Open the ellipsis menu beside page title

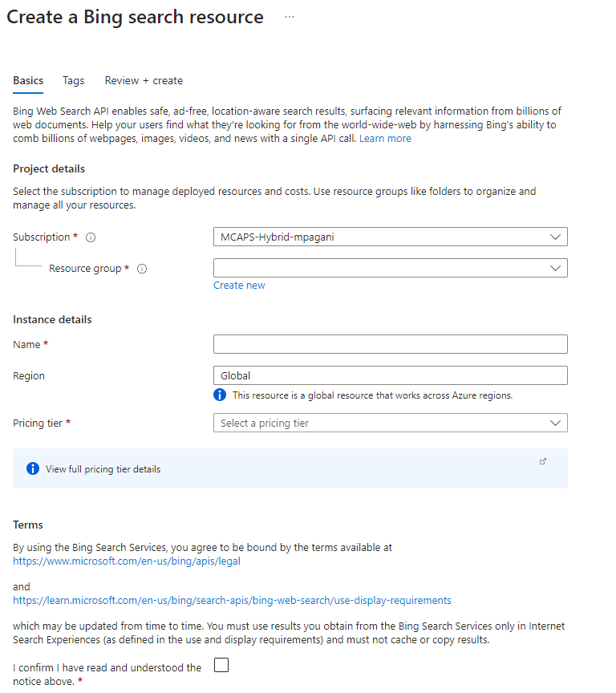coord(290,17)
